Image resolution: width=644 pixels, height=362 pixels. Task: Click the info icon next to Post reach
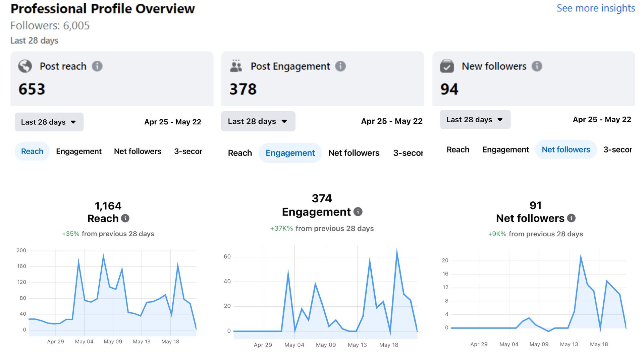97,66
